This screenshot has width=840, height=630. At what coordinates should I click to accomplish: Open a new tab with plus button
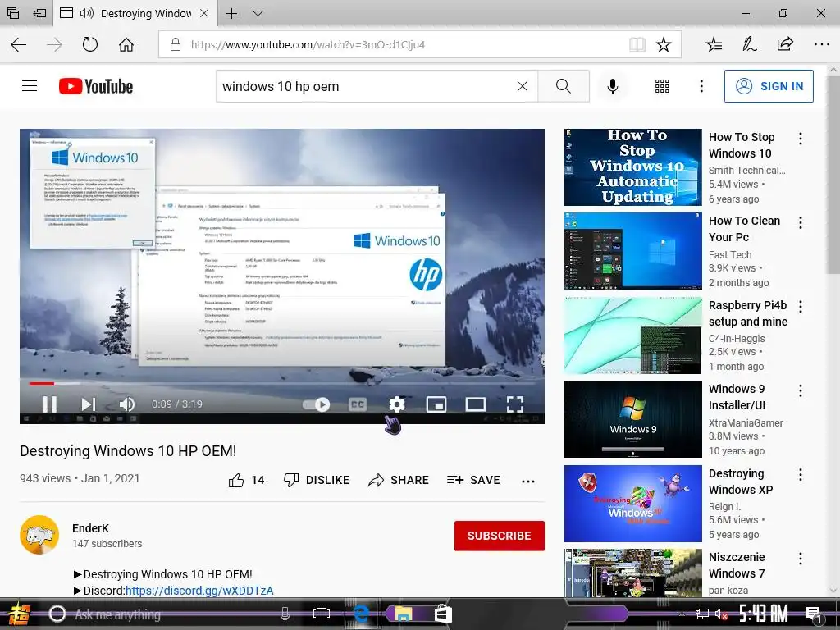pyautogui.click(x=231, y=13)
